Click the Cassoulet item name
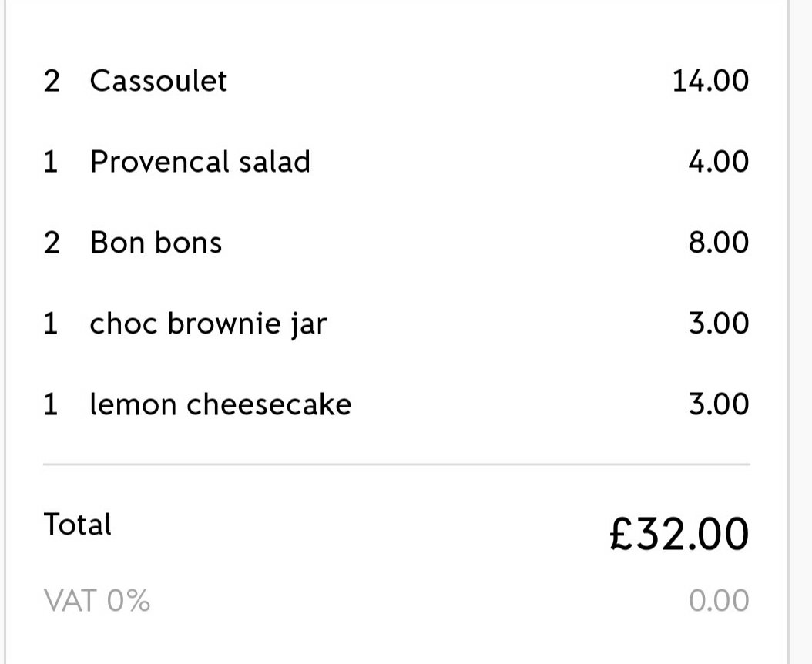 tap(158, 81)
